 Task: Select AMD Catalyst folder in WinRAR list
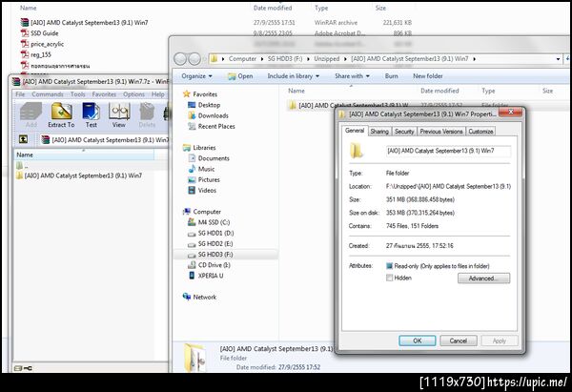click(79, 175)
